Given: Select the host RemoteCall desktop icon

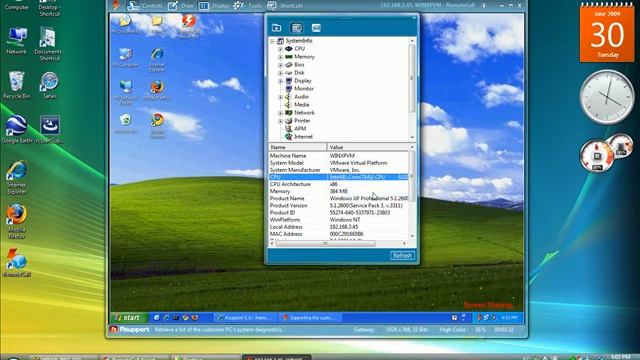Looking at the screenshot, I should pos(16,263).
